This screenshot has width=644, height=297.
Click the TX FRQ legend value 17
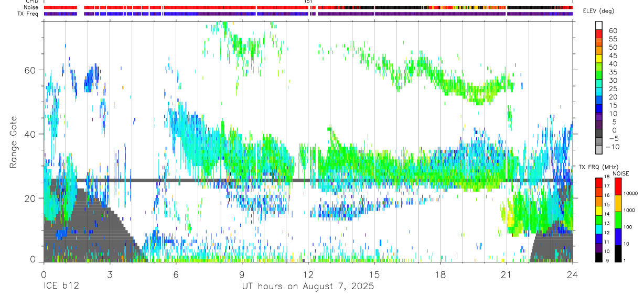pos(607,185)
